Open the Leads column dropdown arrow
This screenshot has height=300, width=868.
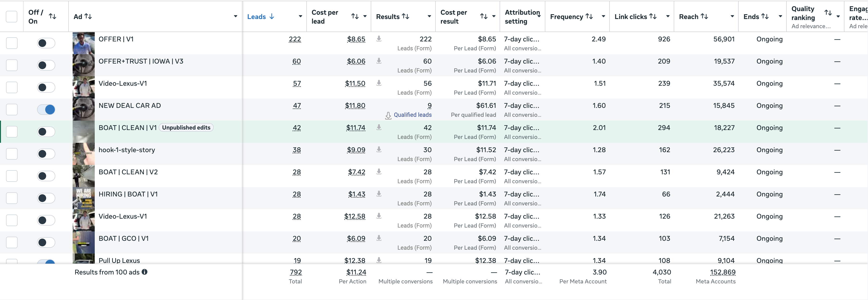point(300,17)
